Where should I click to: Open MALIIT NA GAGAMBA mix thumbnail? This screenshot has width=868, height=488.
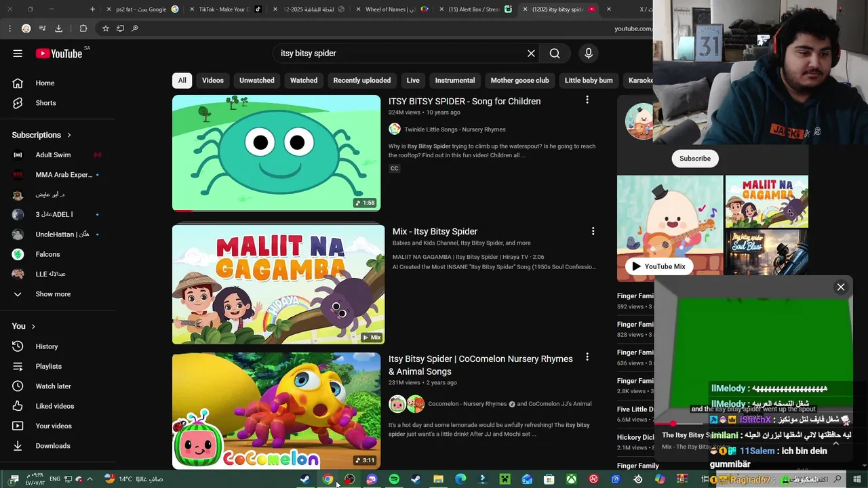278,285
